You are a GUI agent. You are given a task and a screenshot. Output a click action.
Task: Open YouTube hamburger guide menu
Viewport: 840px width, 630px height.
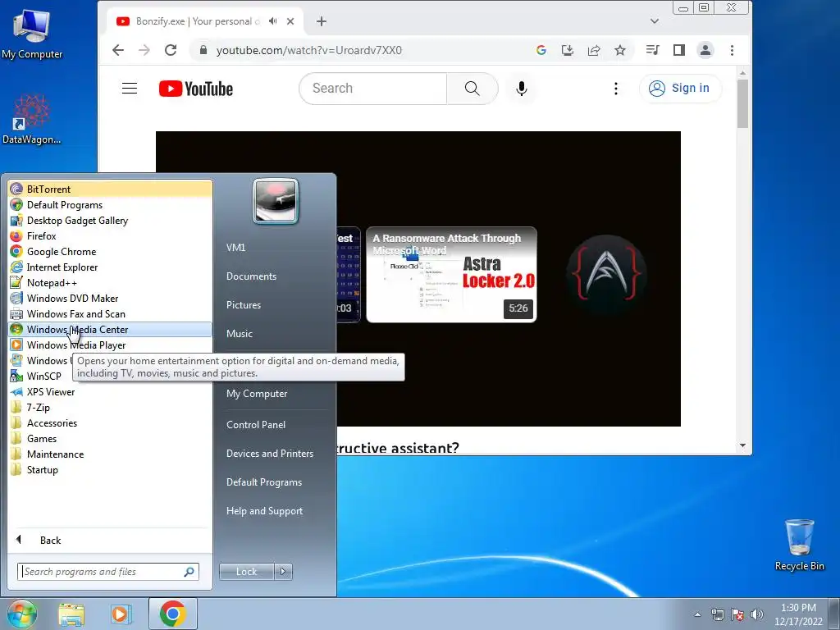pyautogui.click(x=130, y=89)
